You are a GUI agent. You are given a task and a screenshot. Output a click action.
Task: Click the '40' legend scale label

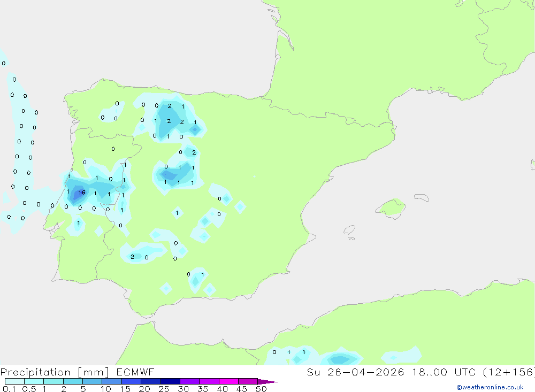coord(222,389)
